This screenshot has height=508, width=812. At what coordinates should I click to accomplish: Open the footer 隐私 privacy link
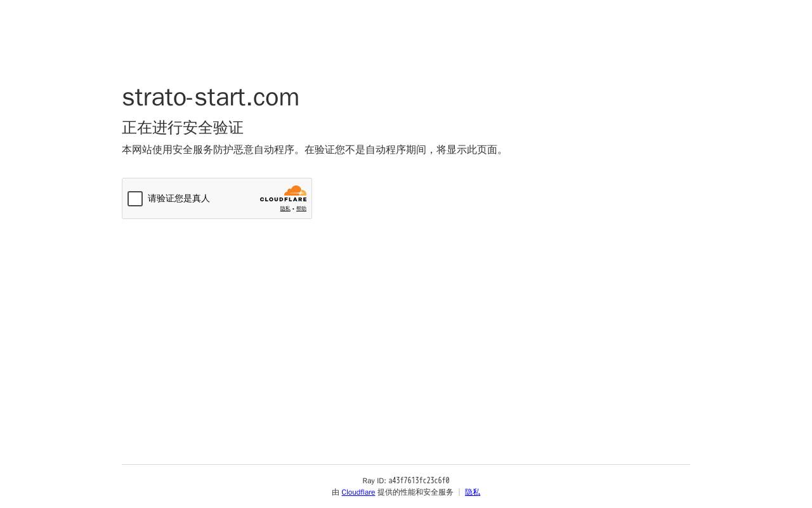click(x=473, y=492)
